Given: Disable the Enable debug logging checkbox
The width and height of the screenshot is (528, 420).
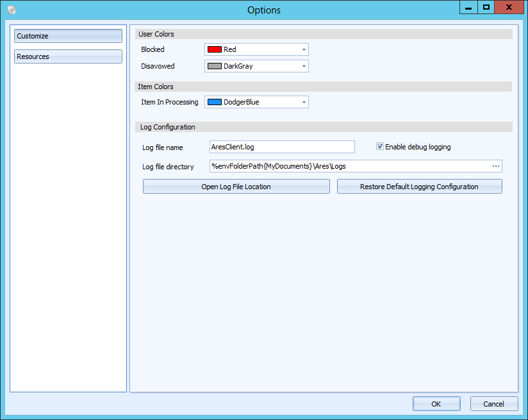Looking at the screenshot, I should click(380, 146).
